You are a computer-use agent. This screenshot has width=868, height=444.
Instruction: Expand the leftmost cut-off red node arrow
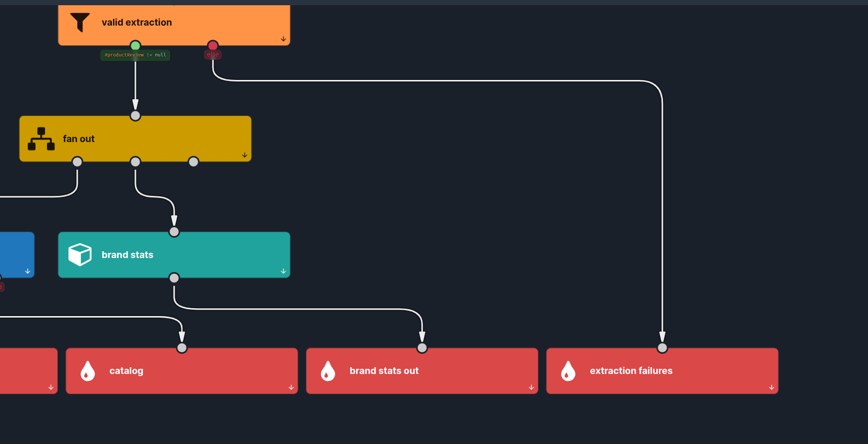51,388
